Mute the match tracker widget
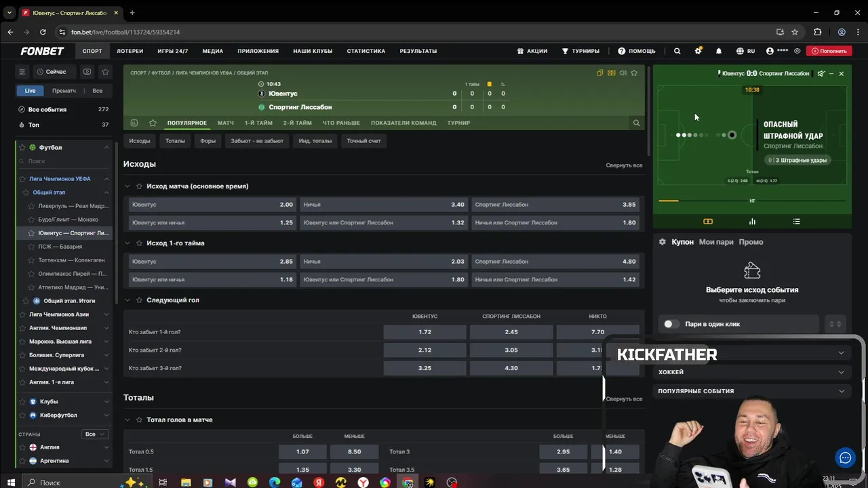 tap(821, 73)
